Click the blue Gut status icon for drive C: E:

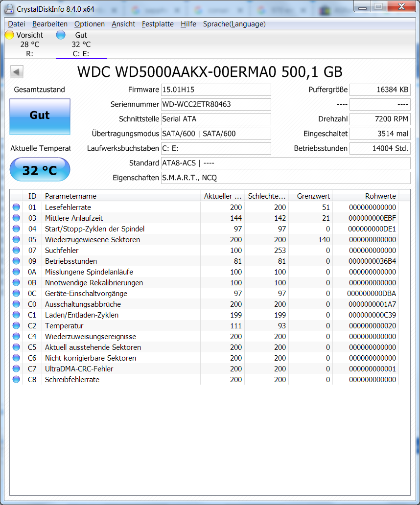[61, 35]
